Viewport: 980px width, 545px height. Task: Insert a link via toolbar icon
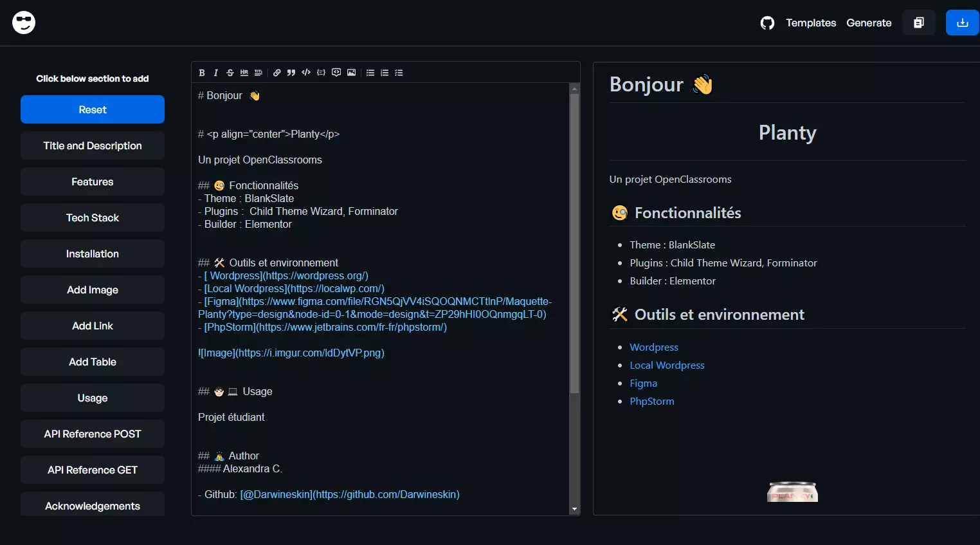click(x=277, y=73)
